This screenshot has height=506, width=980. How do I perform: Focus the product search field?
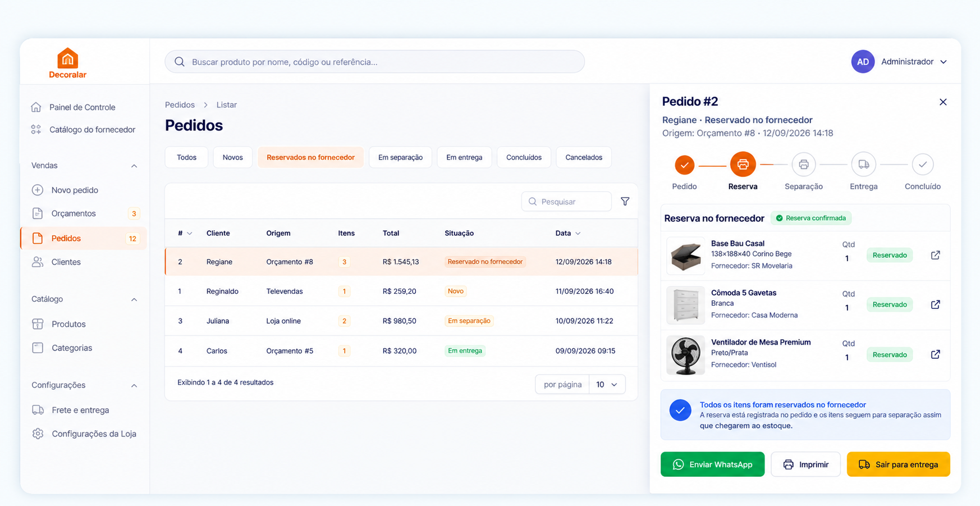(374, 62)
